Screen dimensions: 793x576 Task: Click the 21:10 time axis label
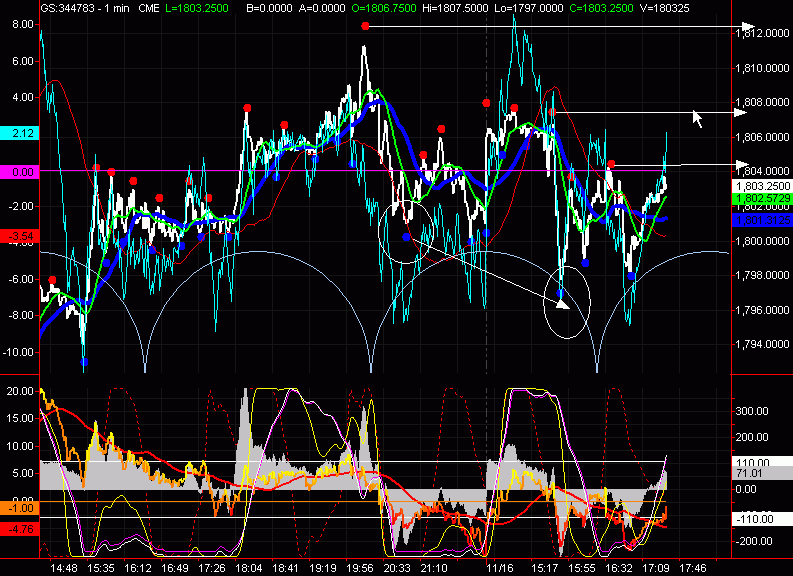point(434,568)
